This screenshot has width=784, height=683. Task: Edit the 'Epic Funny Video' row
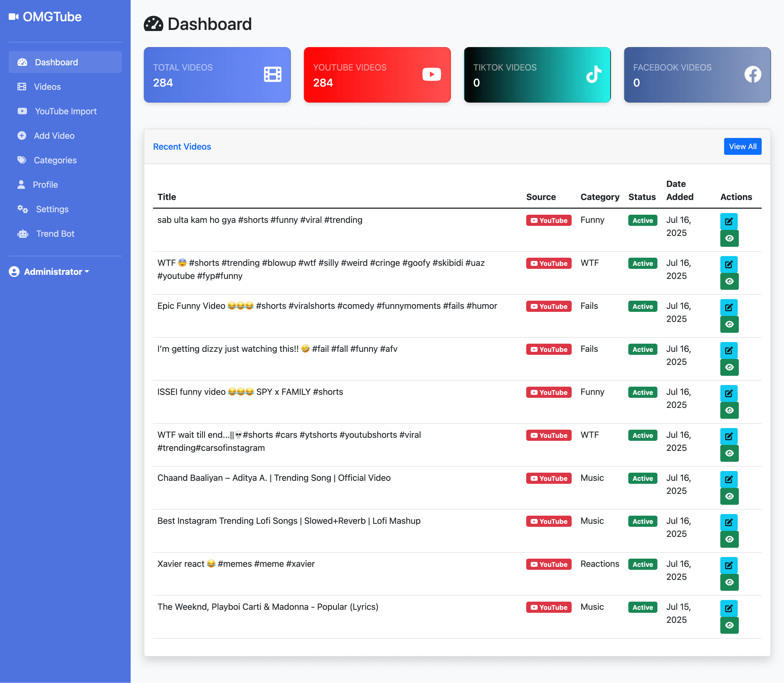pos(729,307)
